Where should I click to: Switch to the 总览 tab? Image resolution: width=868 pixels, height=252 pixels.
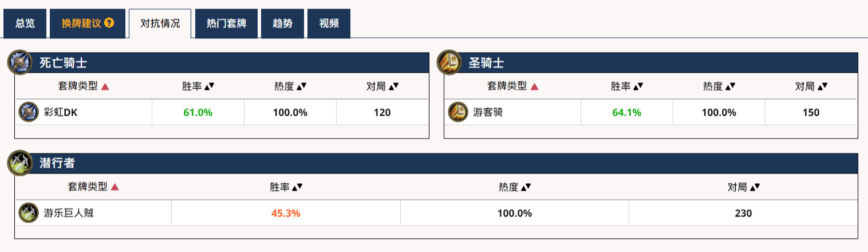pos(25,23)
